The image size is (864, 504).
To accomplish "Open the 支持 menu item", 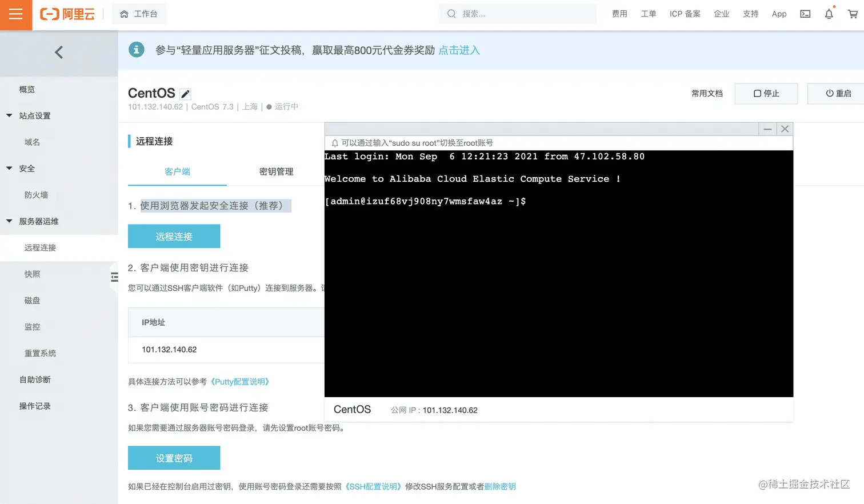I will point(751,14).
